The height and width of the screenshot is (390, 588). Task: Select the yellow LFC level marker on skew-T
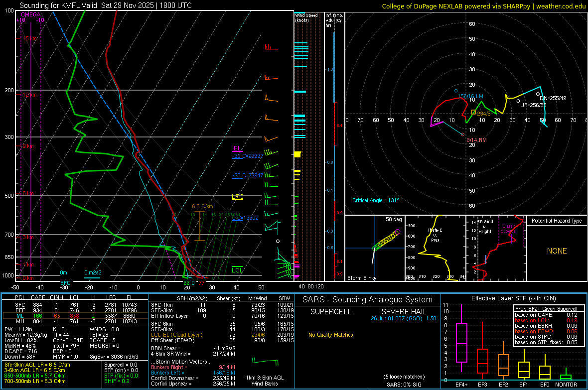coord(237,197)
